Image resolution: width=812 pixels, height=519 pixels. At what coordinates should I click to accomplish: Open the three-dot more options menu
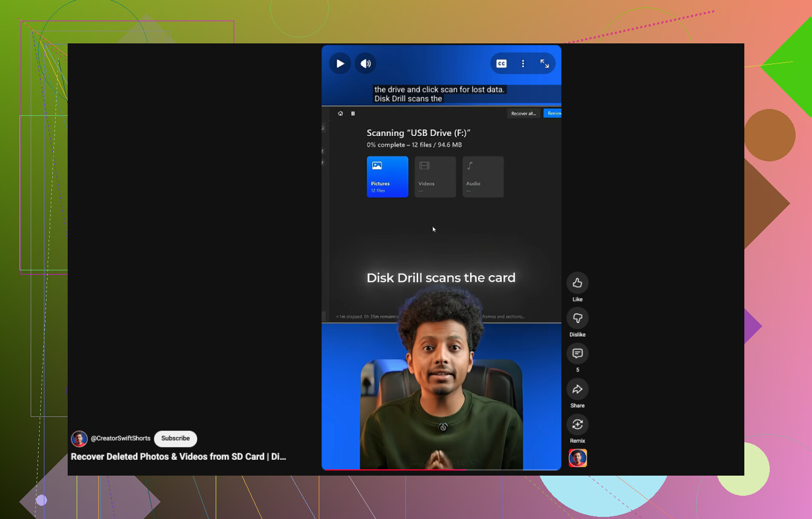(523, 63)
